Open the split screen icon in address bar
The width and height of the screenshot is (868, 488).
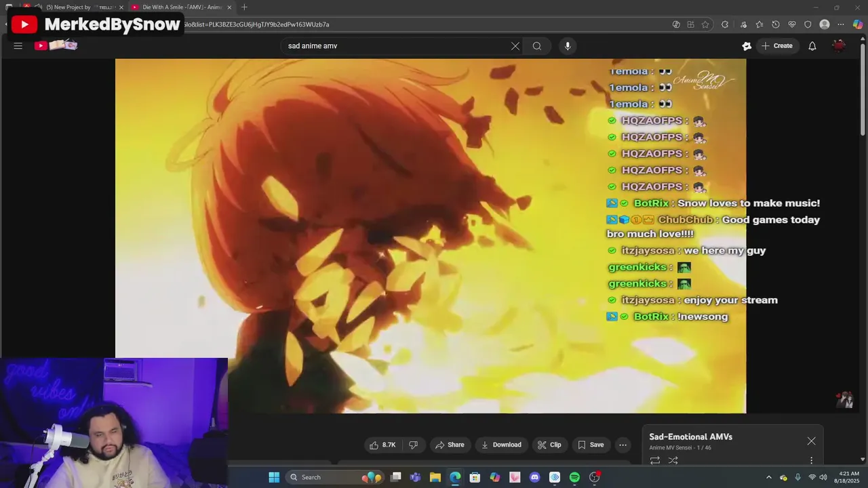(x=676, y=24)
